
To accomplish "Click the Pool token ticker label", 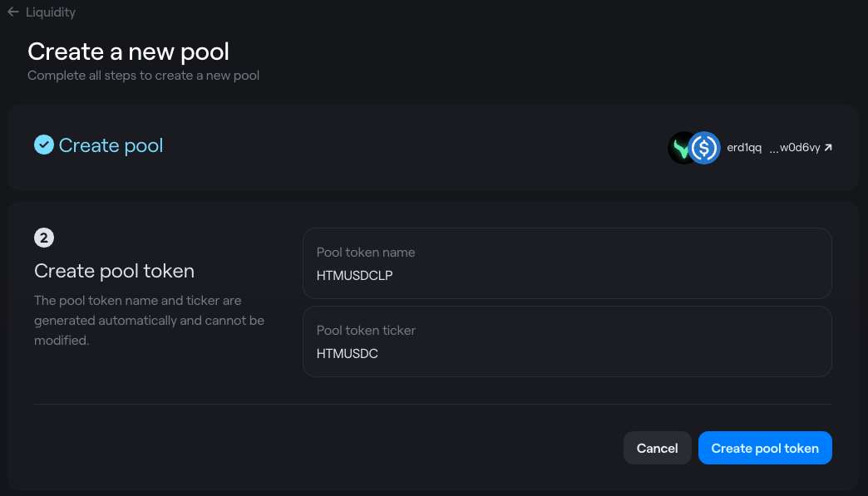I will tap(366, 330).
